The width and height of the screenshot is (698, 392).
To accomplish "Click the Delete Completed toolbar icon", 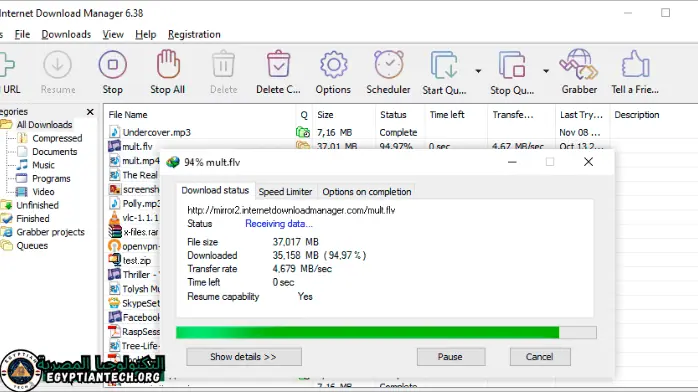I will tap(278, 64).
